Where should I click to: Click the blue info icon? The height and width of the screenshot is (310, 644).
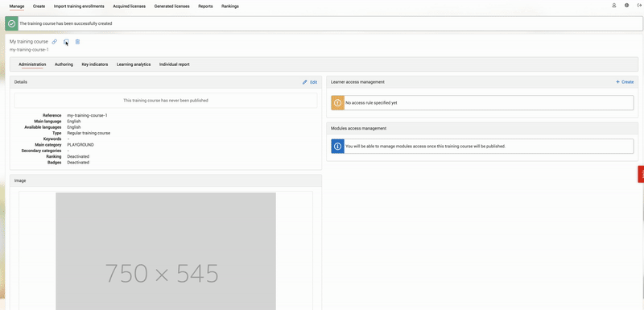(x=337, y=147)
